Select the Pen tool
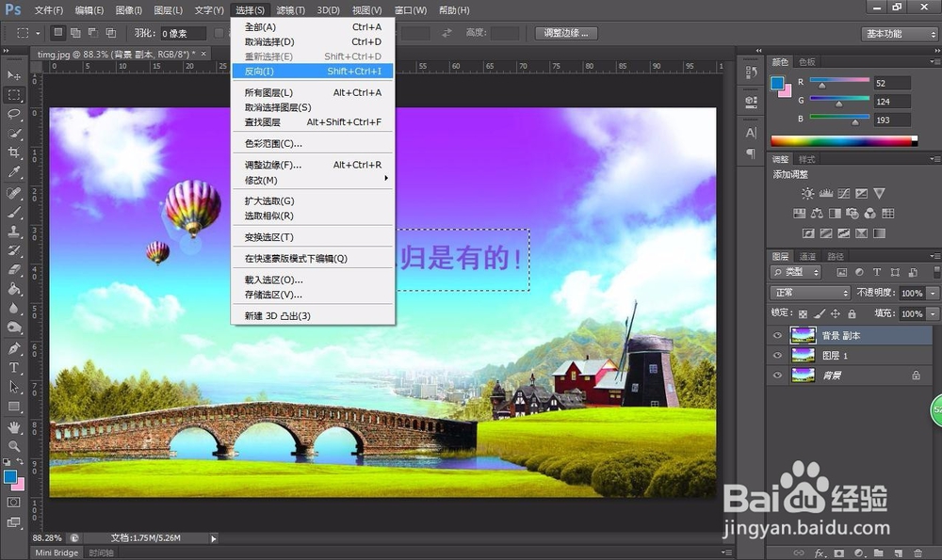 pos(14,348)
